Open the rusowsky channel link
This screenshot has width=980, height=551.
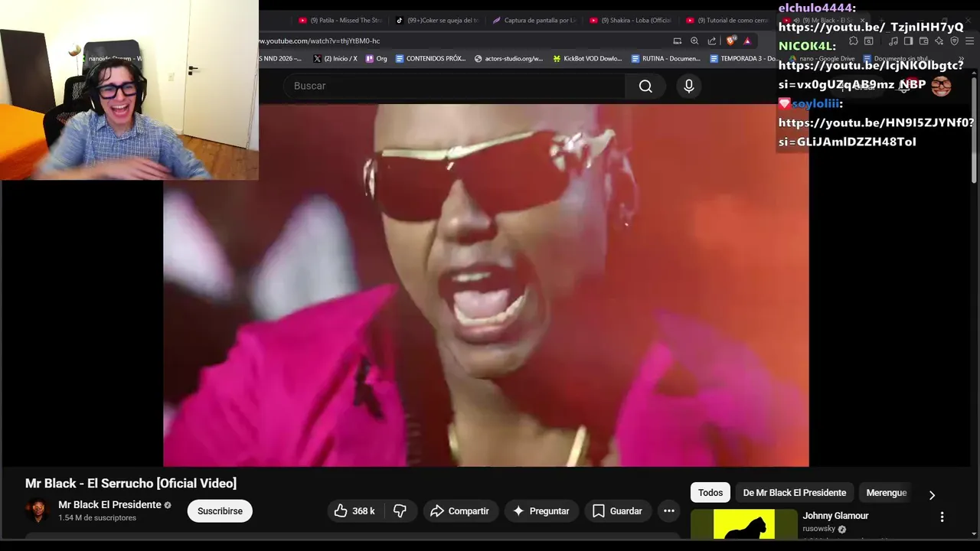pos(819,529)
